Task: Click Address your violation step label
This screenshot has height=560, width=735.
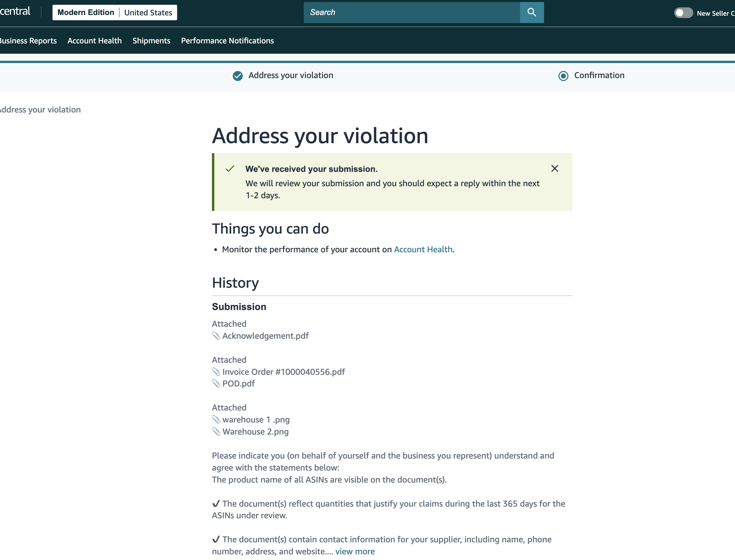Action: pyautogui.click(x=291, y=75)
